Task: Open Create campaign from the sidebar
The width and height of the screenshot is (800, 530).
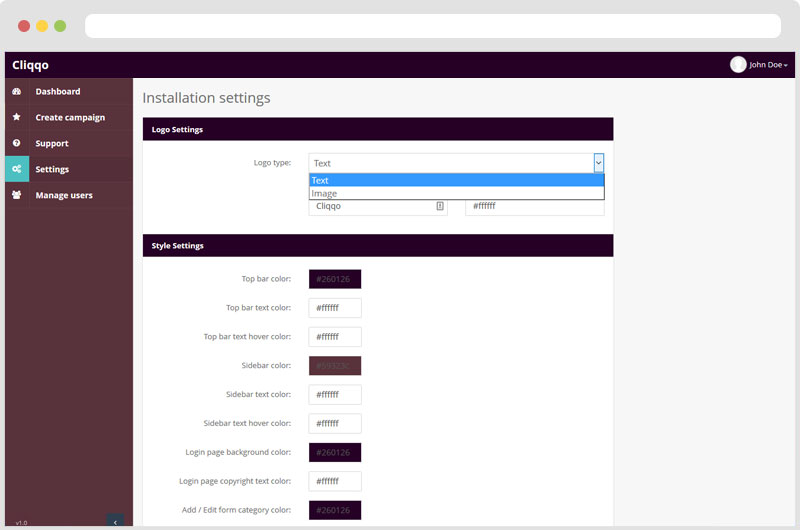Action: click(70, 118)
